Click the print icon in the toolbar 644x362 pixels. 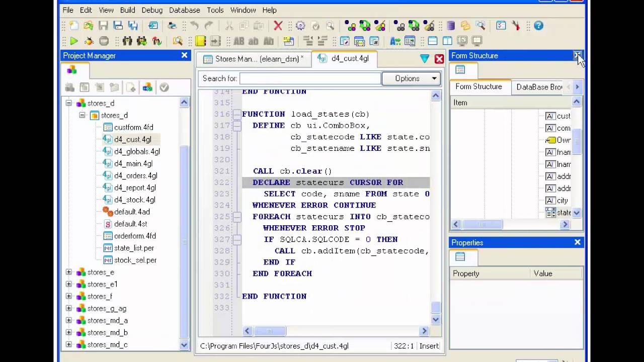coord(172,26)
